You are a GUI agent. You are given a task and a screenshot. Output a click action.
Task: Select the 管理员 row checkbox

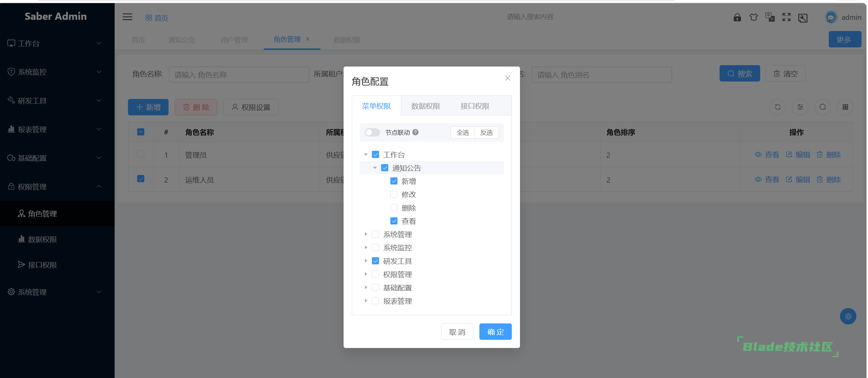click(x=141, y=154)
